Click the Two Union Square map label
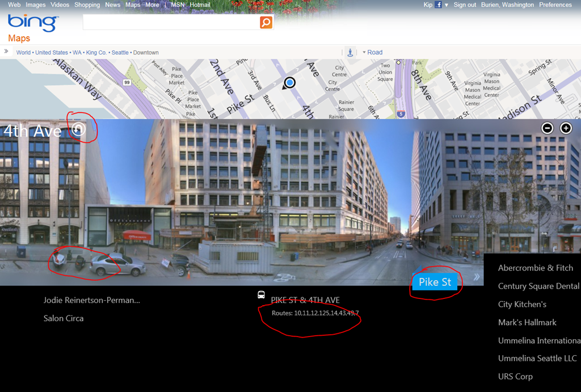 point(385,72)
